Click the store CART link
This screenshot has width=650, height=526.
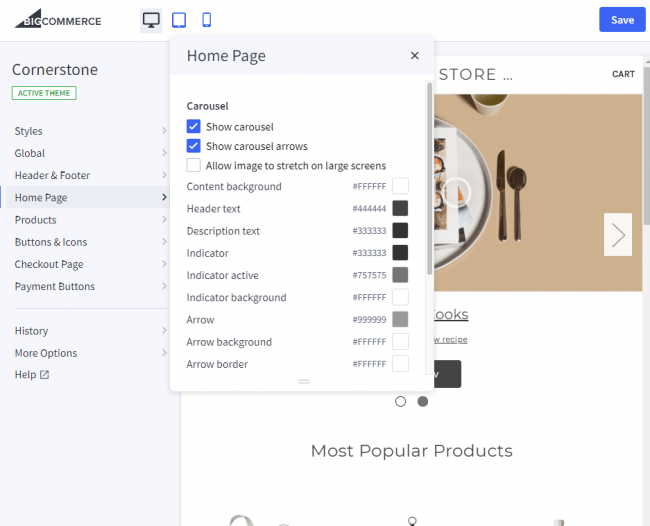click(623, 74)
